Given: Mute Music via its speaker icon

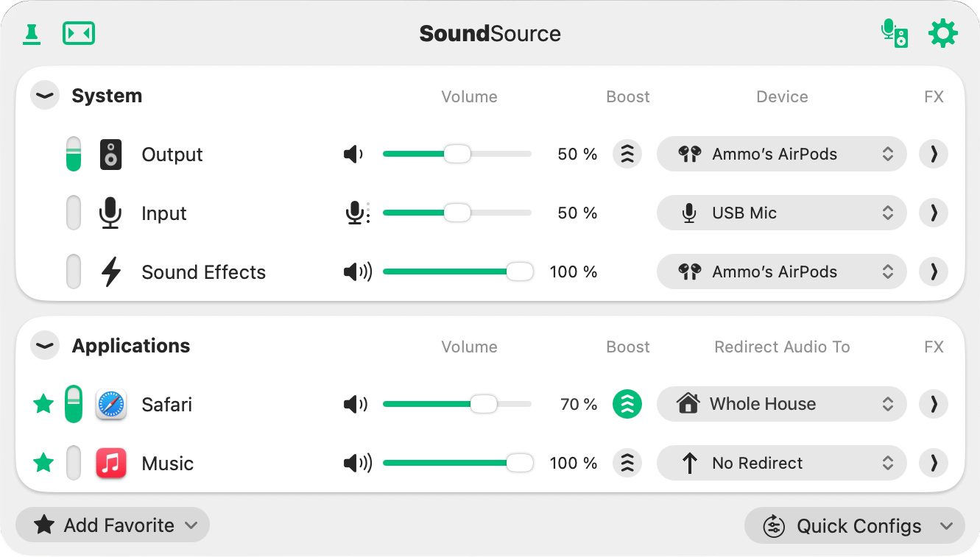Looking at the screenshot, I should coord(358,464).
